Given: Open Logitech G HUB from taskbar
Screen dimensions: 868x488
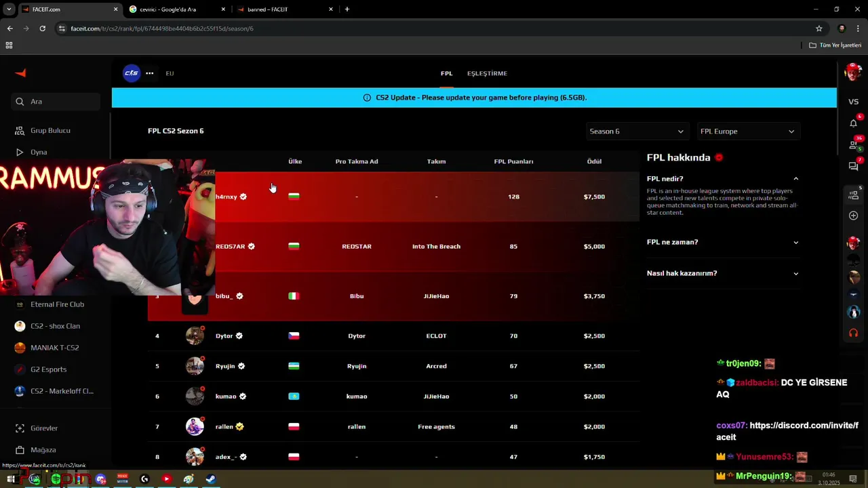Looking at the screenshot, I should click(x=144, y=479).
